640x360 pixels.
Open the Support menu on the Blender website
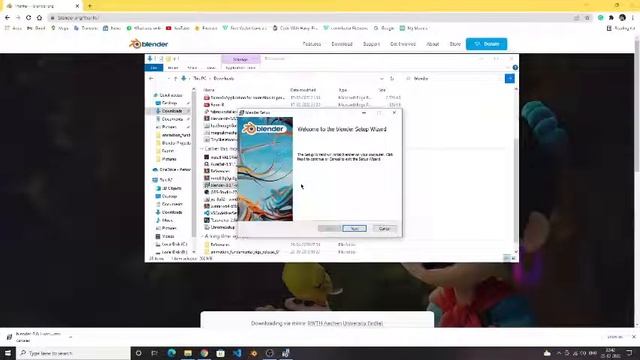371,44
